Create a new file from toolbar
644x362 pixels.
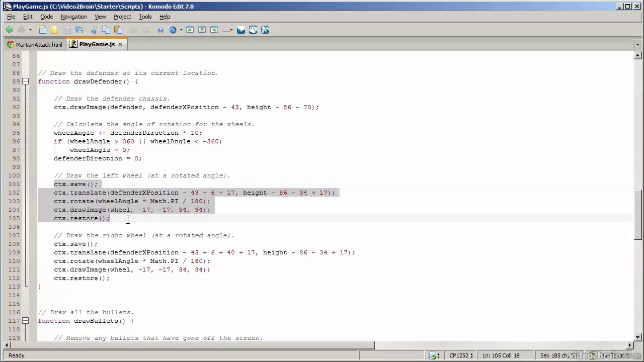(x=43, y=30)
